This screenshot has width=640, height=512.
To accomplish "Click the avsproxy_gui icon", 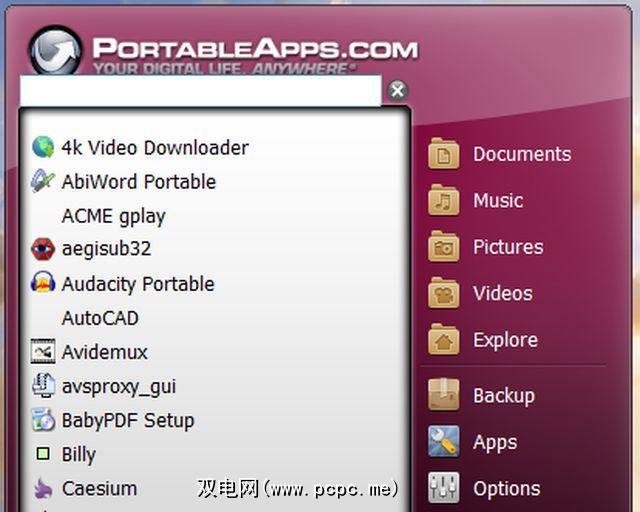I will pos(43,385).
